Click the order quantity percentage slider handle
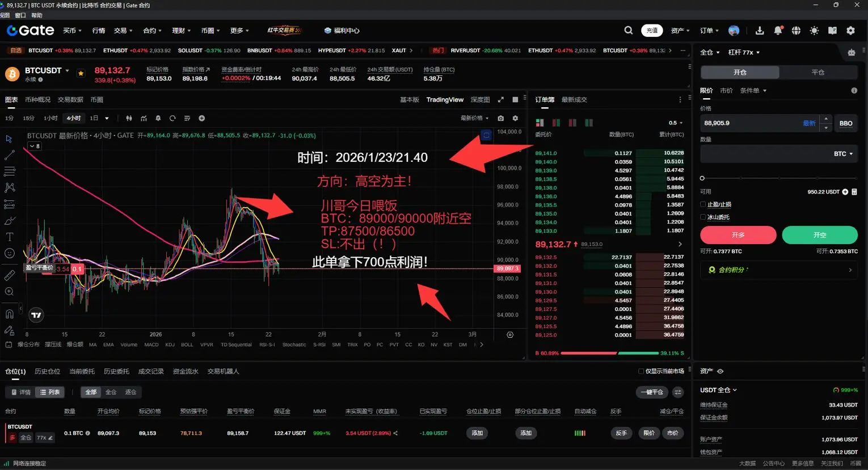The image size is (868, 470). coord(702,178)
